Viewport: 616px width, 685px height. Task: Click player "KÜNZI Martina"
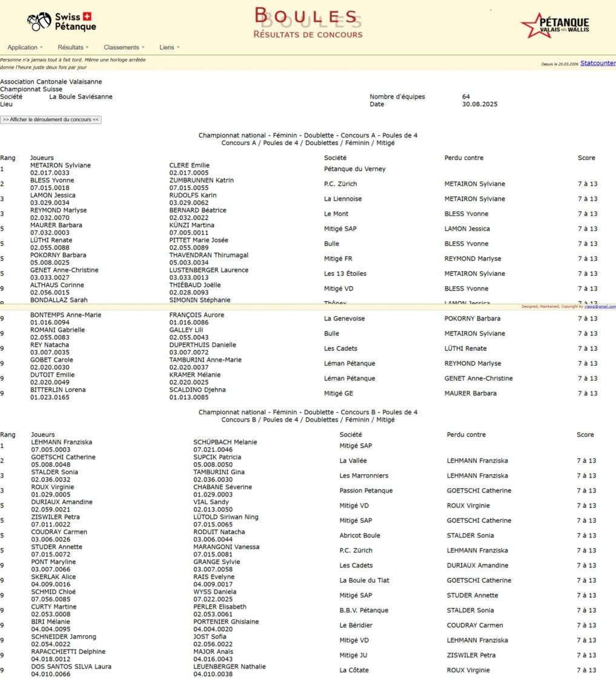[x=192, y=225]
